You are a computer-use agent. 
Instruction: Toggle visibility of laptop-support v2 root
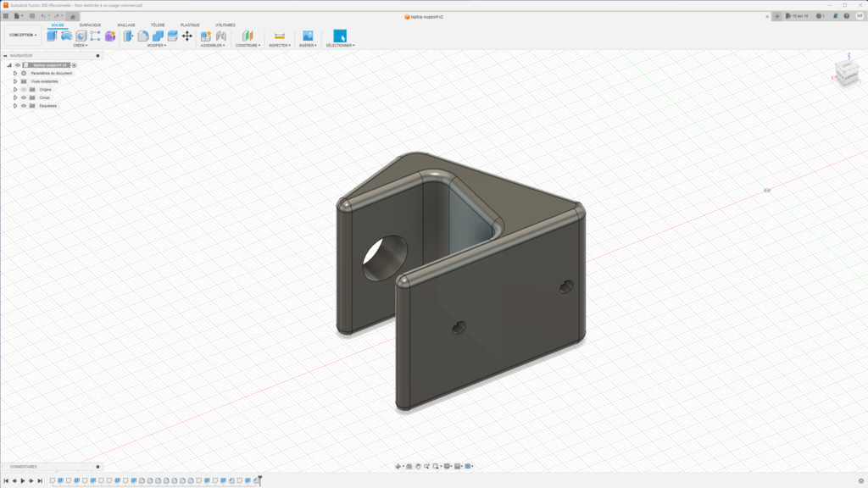18,65
